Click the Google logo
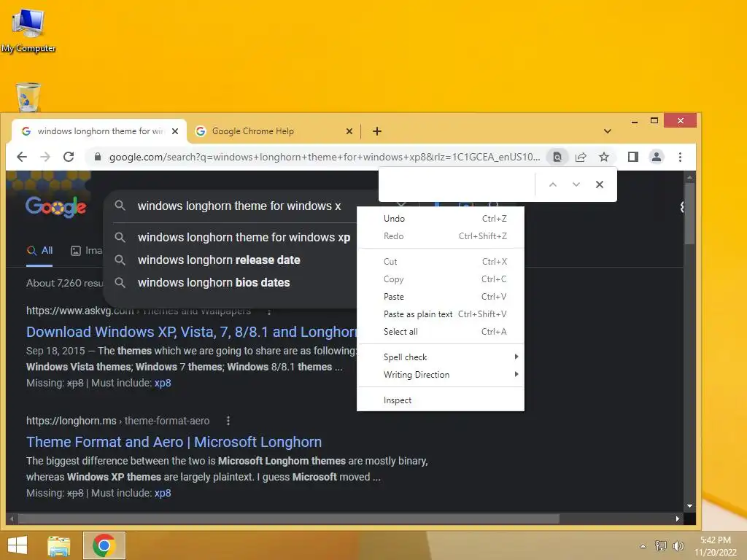747x560 pixels. pos(55,206)
